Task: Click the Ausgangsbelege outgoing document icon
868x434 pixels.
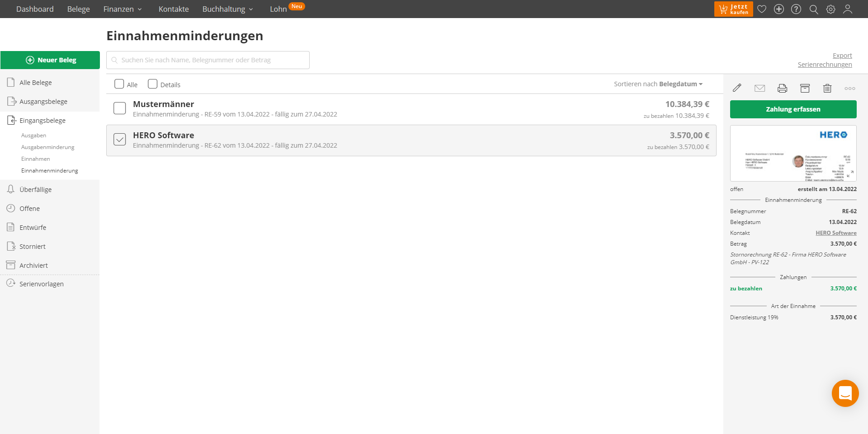Action: tap(11, 101)
